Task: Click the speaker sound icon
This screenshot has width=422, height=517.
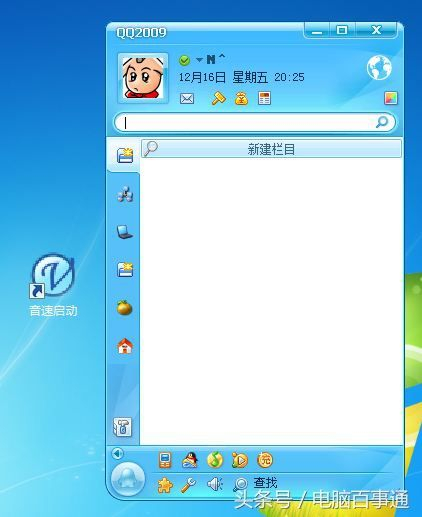Action: pos(215,484)
